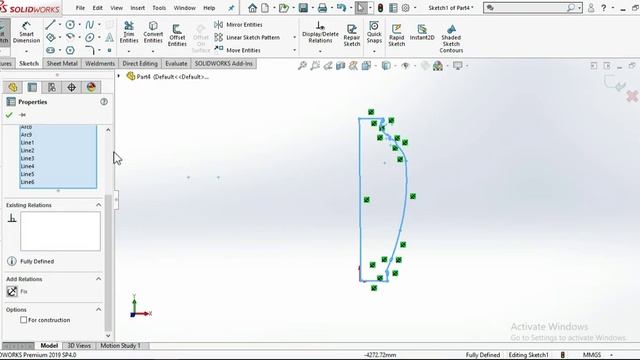Open Quick Snaps tool

point(374,32)
